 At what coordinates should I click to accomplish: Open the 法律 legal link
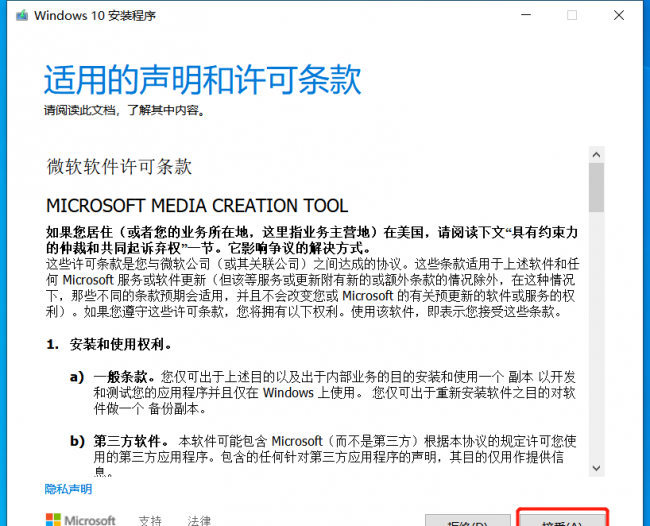[199, 520]
